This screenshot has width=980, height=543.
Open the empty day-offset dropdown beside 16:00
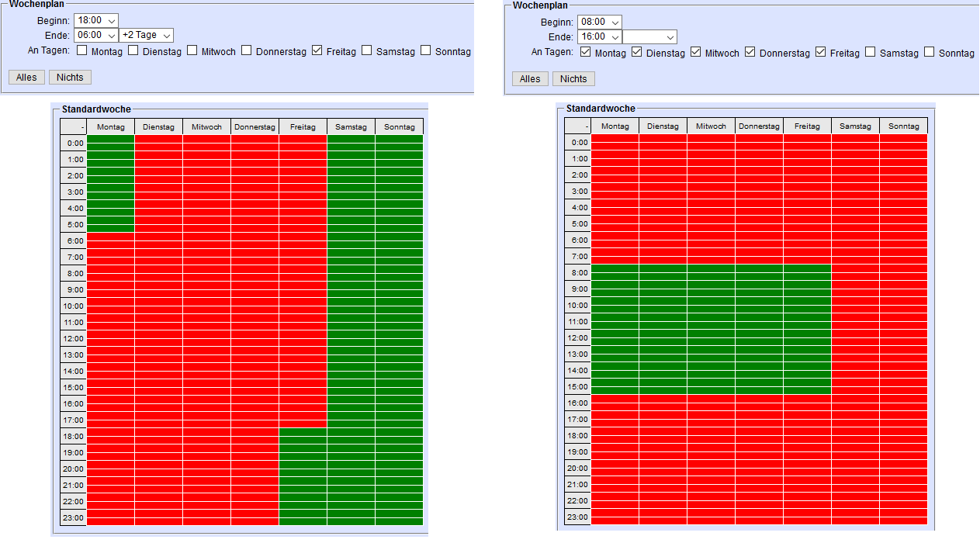pyautogui.click(x=649, y=36)
